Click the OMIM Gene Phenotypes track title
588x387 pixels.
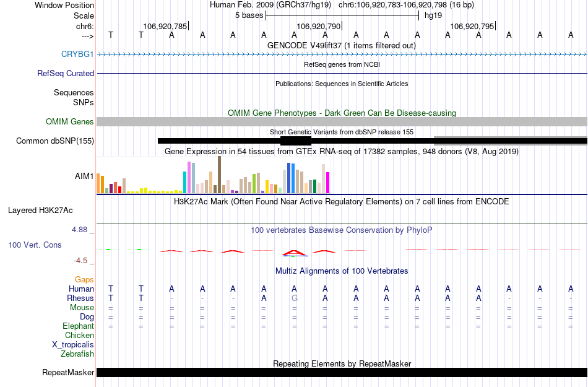point(342,113)
